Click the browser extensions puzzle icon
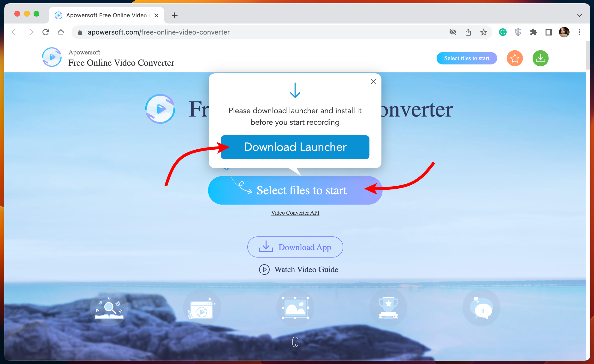 click(533, 32)
